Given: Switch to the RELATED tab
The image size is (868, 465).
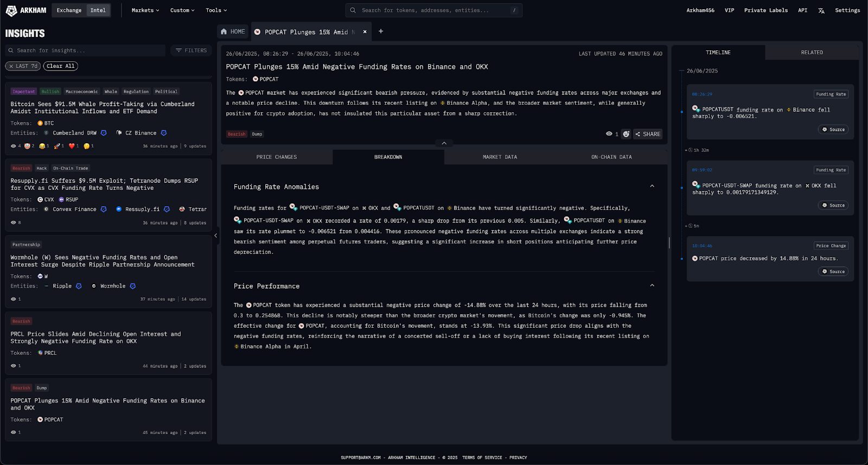Looking at the screenshot, I should tap(812, 53).
